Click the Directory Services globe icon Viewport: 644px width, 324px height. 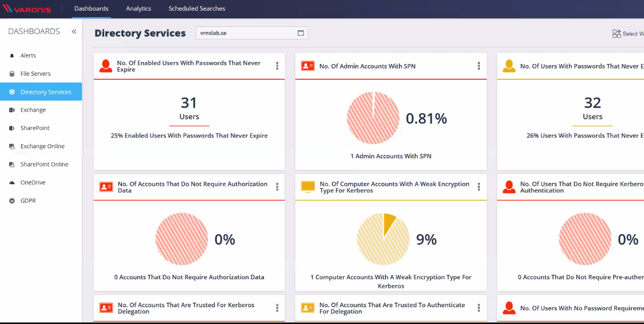pyautogui.click(x=12, y=92)
